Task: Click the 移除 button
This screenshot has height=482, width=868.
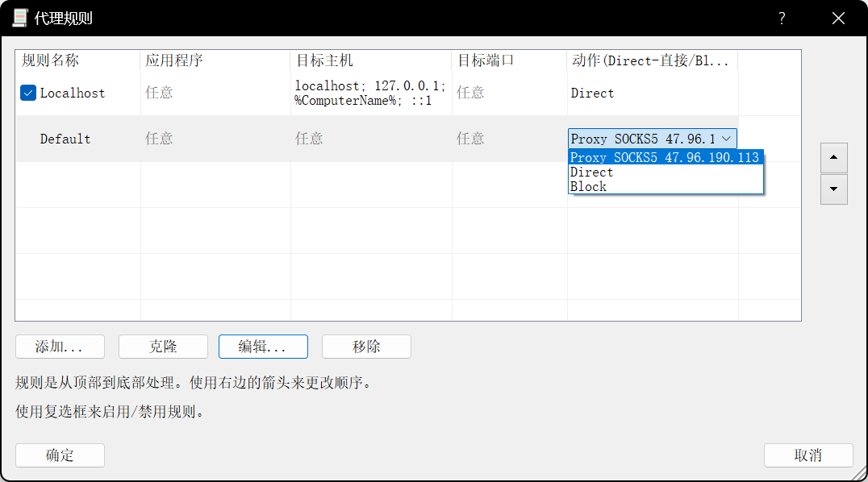Action: click(366, 347)
